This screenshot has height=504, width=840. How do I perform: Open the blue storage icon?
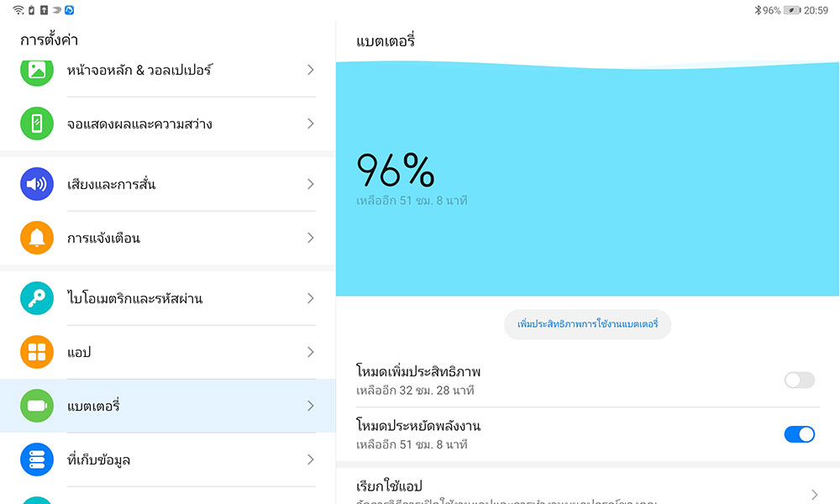point(37,459)
